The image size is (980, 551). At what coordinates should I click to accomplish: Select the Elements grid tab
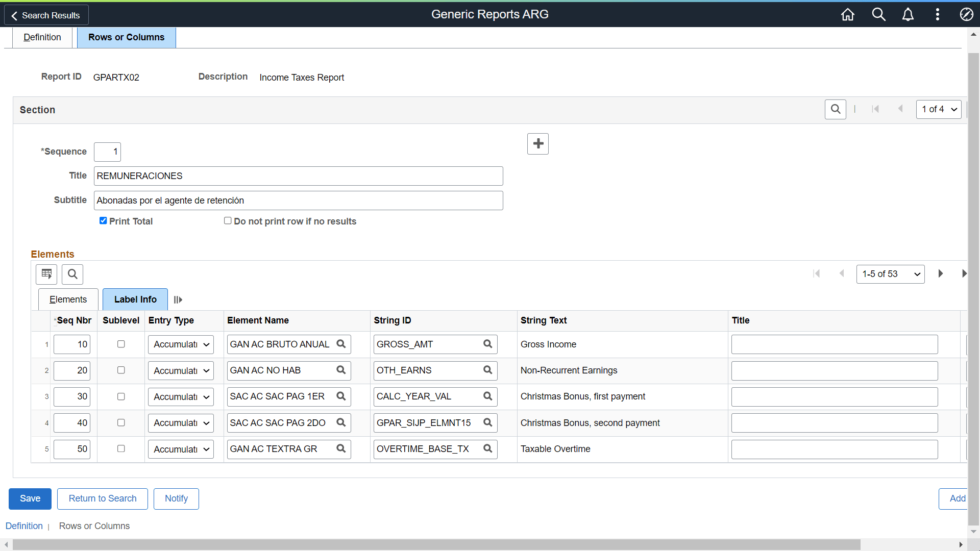tap(68, 299)
